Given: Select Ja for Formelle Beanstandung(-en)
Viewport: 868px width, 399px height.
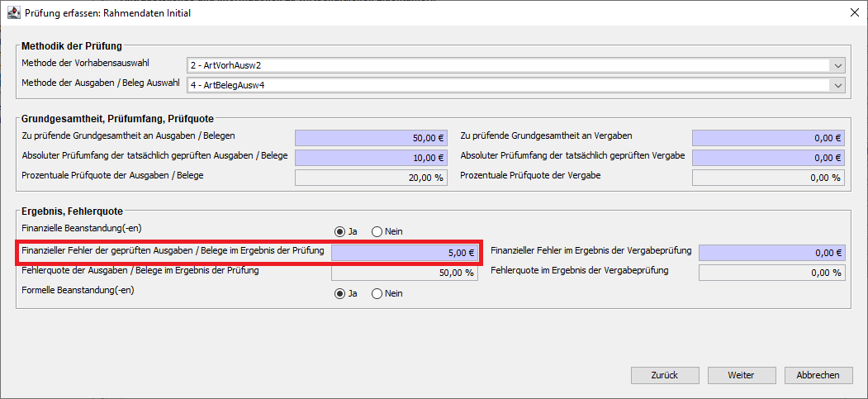Looking at the screenshot, I should pos(339,294).
